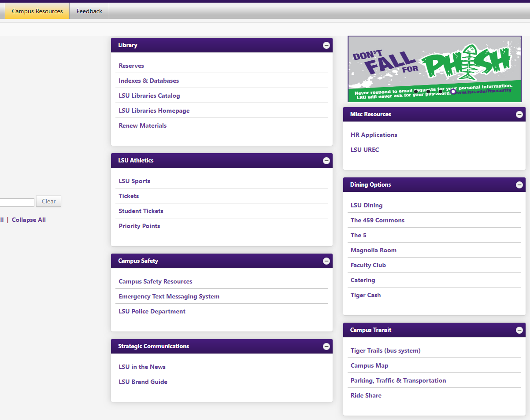Click the Clear button
Image resolution: width=530 pixels, height=420 pixels.
(x=48, y=201)
